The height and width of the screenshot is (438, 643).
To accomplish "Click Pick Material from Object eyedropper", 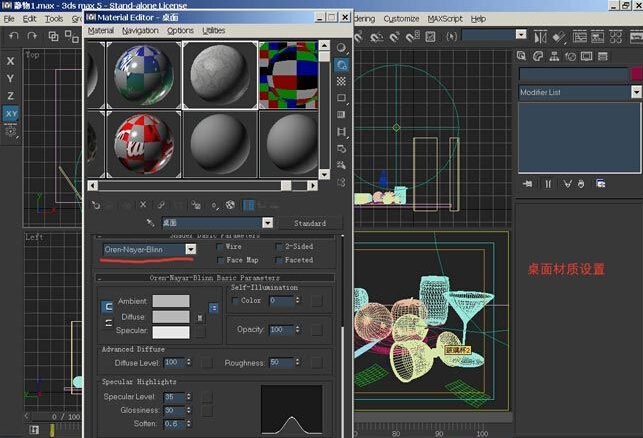I will click(x=150, y=223).
